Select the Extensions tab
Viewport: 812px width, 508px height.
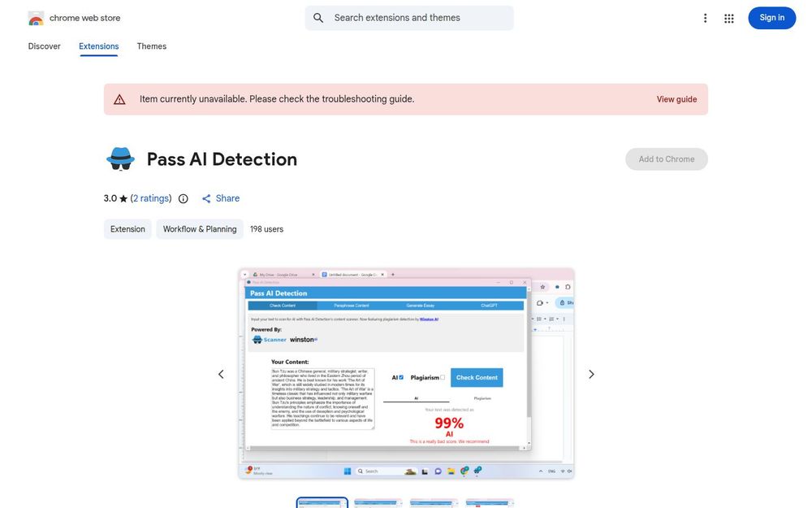coord(99,46)
